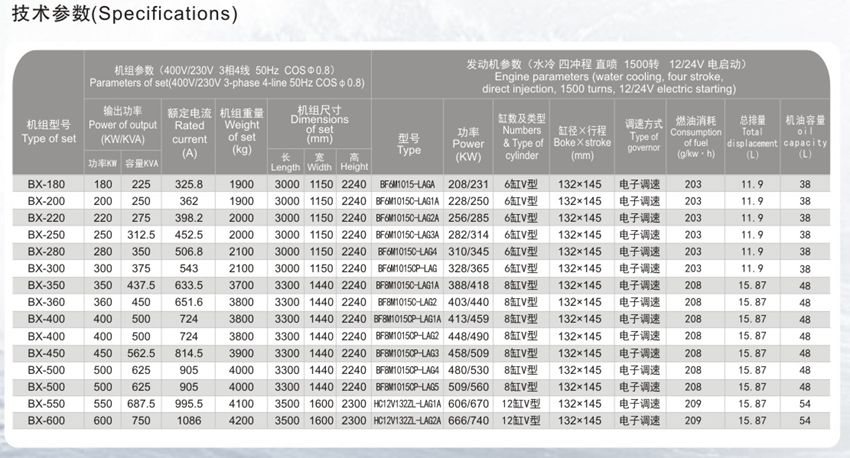Click engine type 'BF6M1015CP-LAG'
The width and height of the screenshot is (850, 458).
click(x=407, y=268)
